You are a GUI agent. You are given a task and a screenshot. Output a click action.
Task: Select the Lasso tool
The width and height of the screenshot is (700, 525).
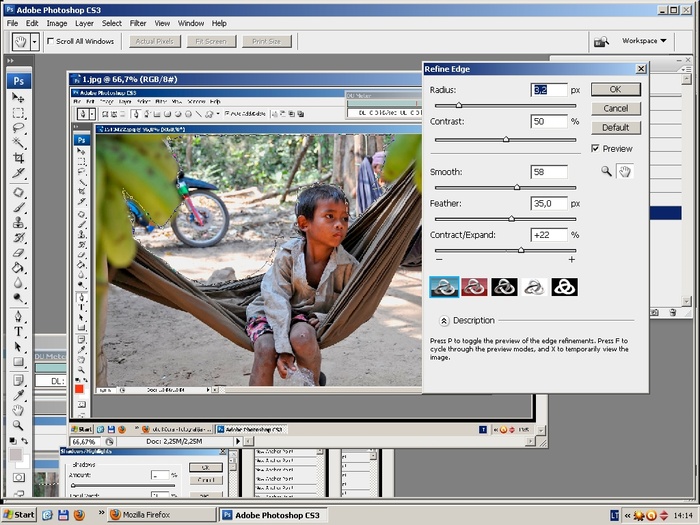19,128
